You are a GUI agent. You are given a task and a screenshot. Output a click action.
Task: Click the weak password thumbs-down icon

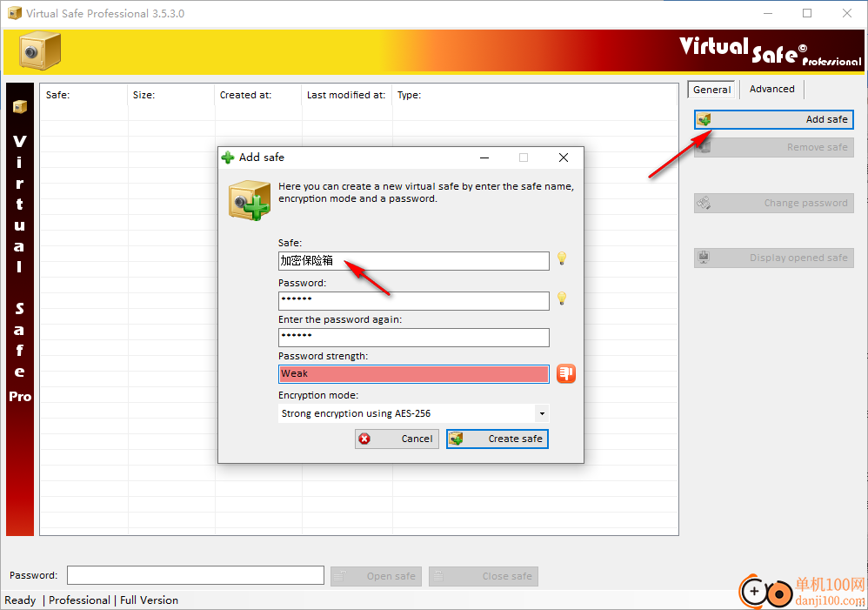(x=565, y=373)
